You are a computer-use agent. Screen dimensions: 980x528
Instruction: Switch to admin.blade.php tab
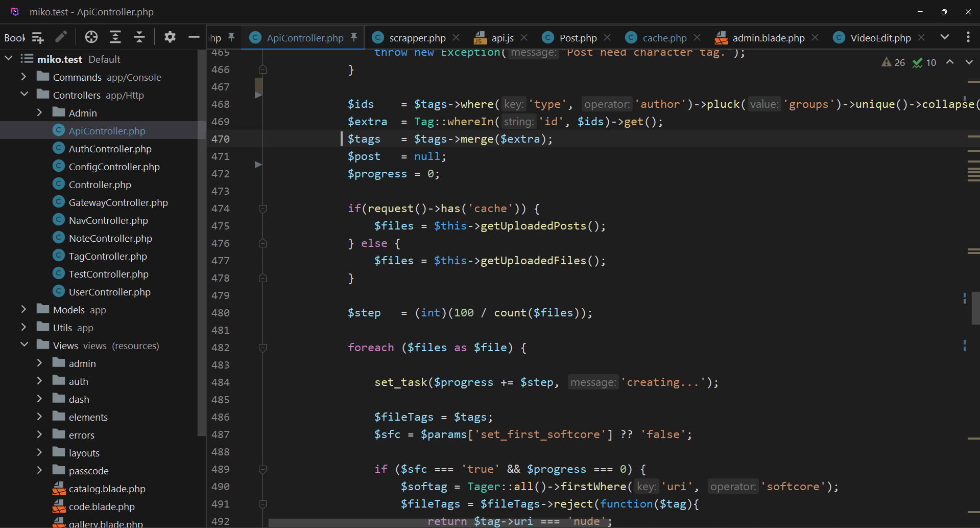pos(768,38)
